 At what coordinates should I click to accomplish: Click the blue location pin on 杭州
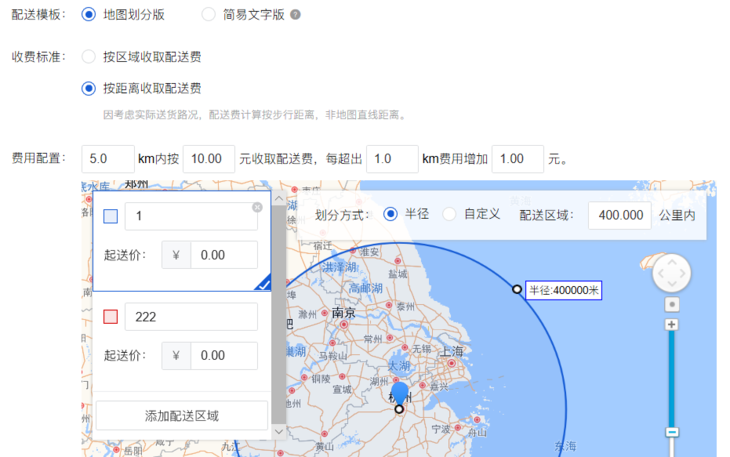point(399,394)
